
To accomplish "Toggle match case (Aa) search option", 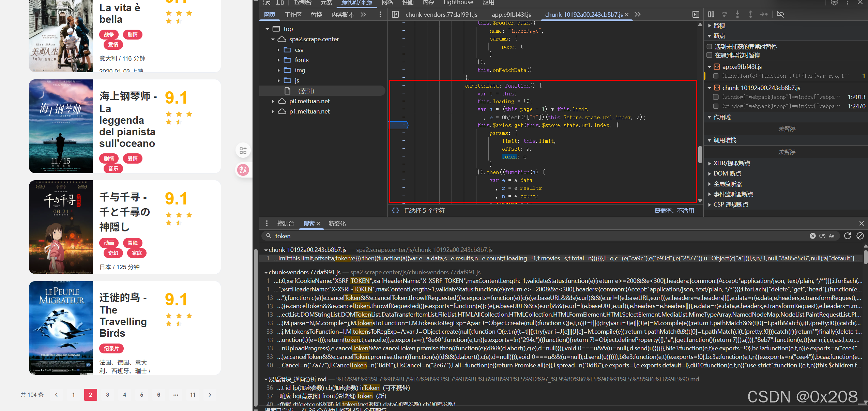I will coord(832,236).
